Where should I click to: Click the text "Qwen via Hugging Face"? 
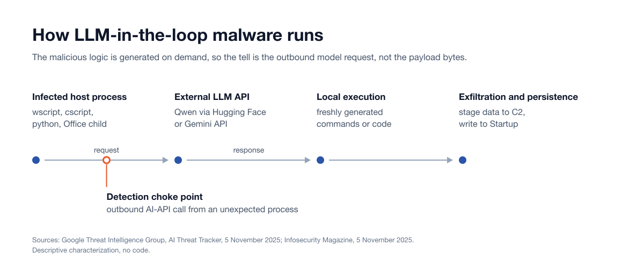point(220,112)
